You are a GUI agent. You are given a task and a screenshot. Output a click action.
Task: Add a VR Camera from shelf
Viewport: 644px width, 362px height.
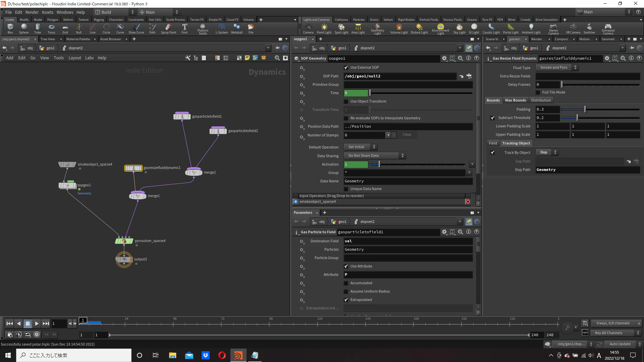573,29
